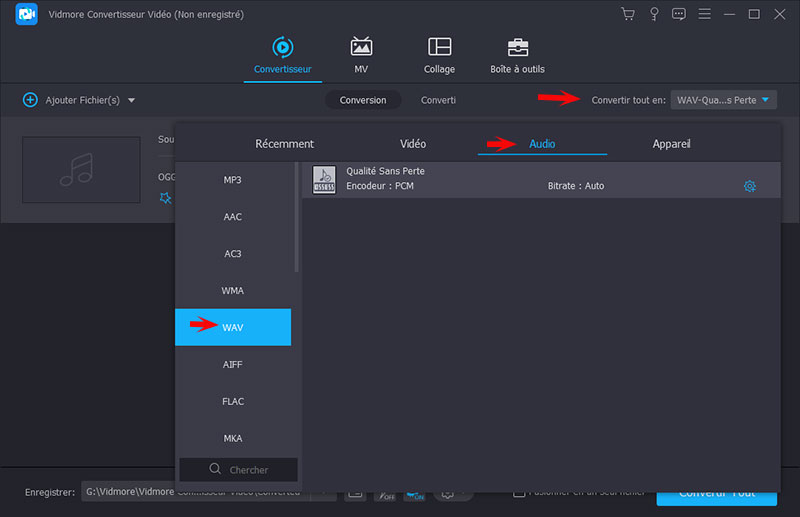The width and height of the screenshot is (800, 517).
Task: Select the Conversion view
Action: [x=362, y=100]
